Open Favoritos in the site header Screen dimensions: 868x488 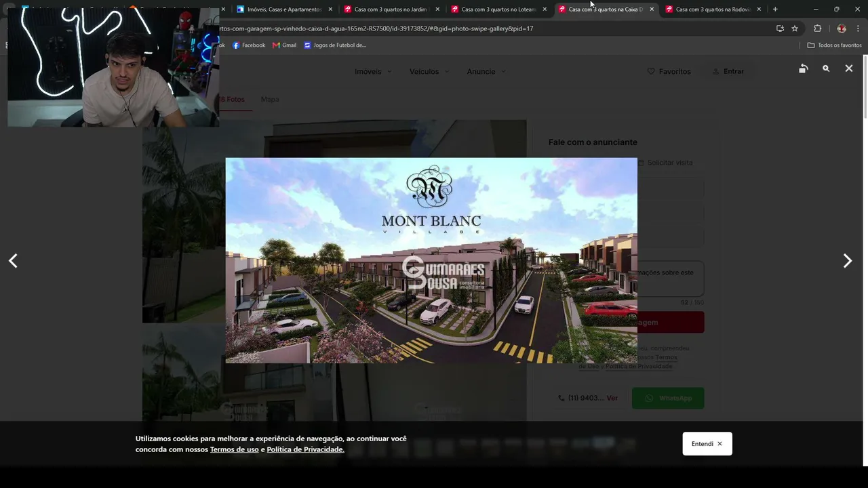[x=669, y=71]
